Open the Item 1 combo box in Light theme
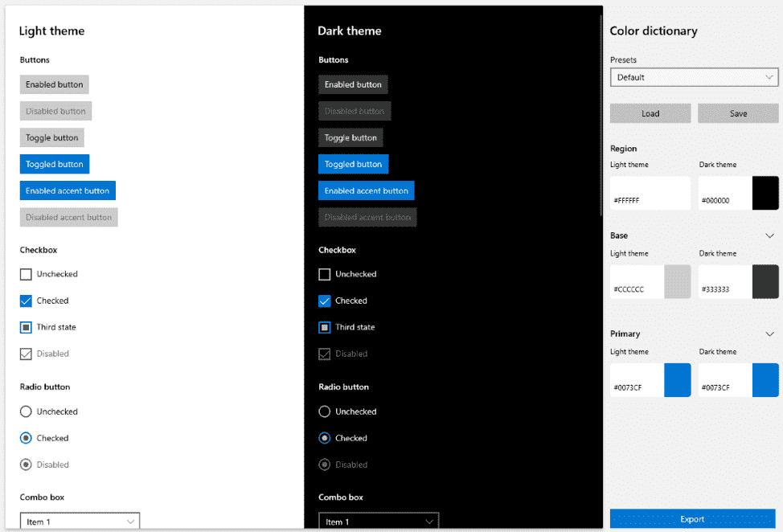Viewport: 783px width, 532px height. (80, 522)
